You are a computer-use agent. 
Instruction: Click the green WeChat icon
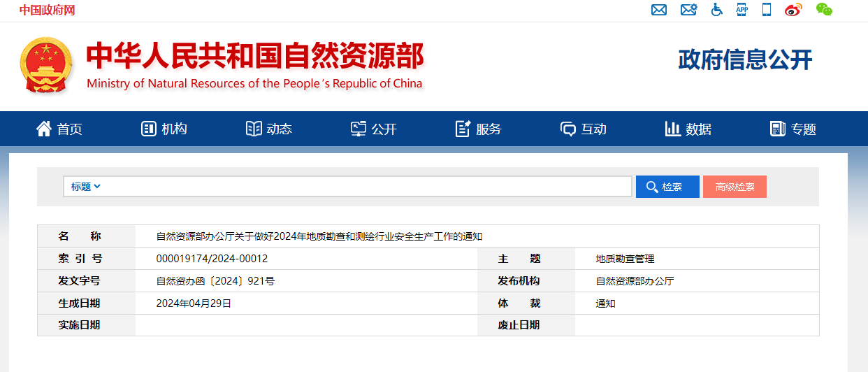click(824, 10)
